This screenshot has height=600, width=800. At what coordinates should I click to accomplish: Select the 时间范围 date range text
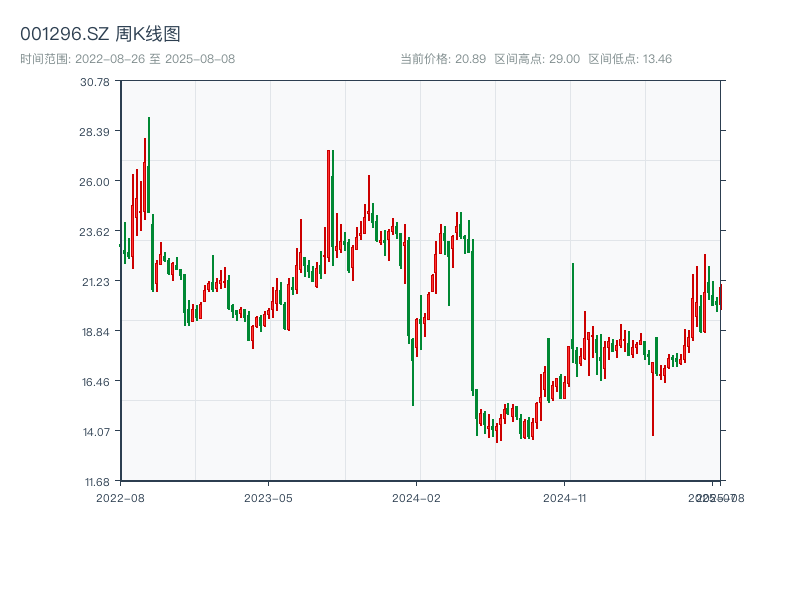pos(127,59)
